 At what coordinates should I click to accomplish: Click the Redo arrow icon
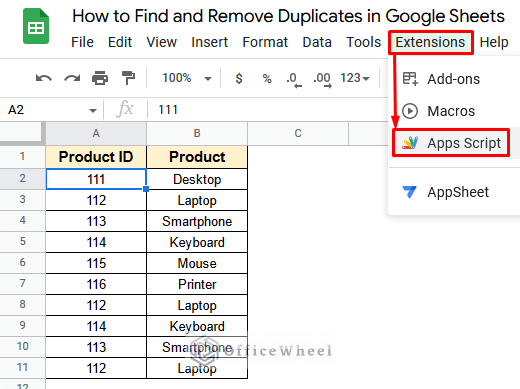tap(72, 78)
